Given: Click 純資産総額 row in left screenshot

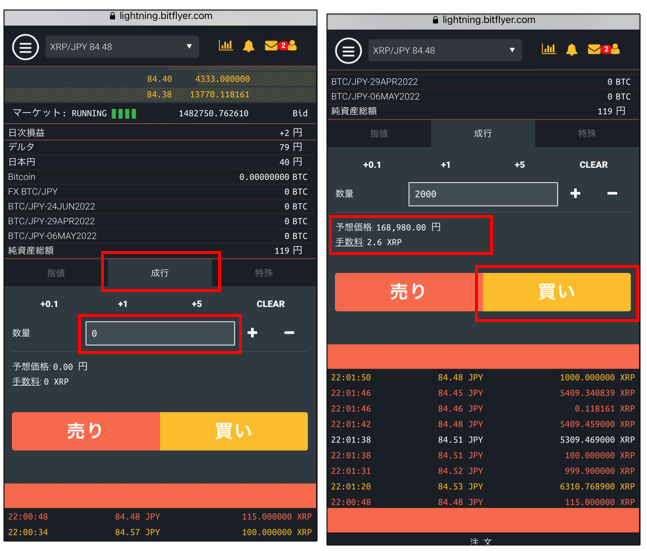Looking at the screenshot, I should pos(160,251).
